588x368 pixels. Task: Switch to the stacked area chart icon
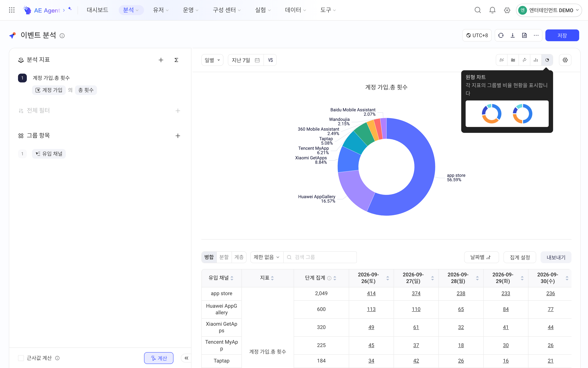(513, 60)
